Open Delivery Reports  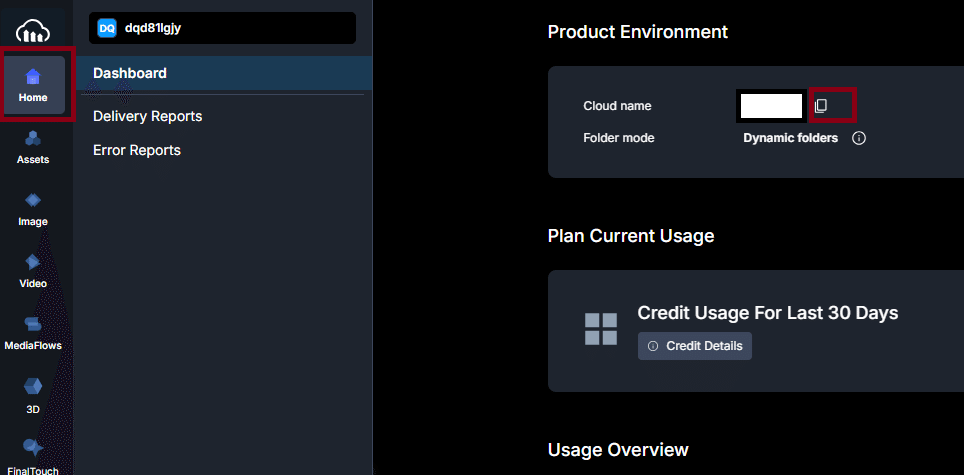click(148, 116)
